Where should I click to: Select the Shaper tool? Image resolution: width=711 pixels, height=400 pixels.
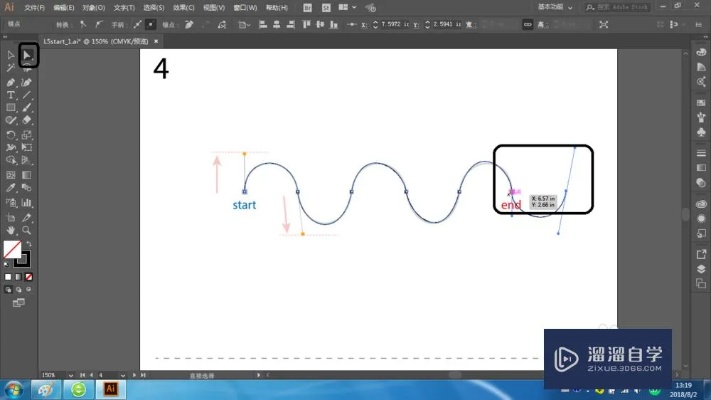pos(10,121)
